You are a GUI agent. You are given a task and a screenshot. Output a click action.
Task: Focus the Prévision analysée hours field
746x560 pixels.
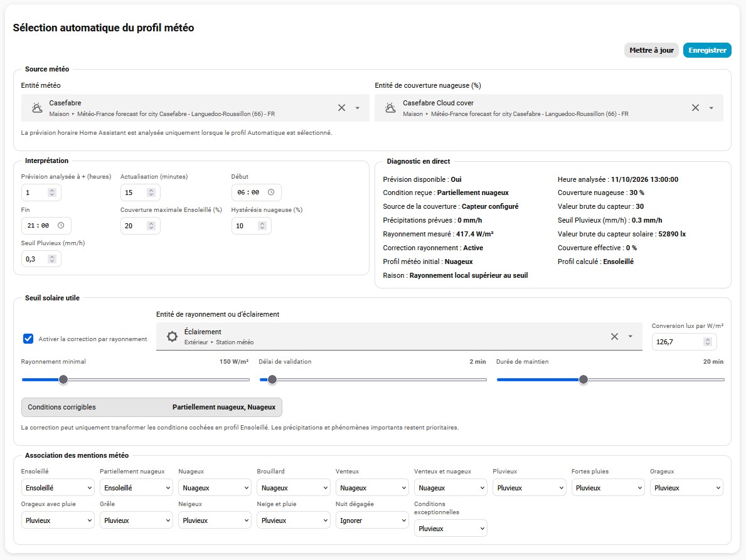coord(41,193)
